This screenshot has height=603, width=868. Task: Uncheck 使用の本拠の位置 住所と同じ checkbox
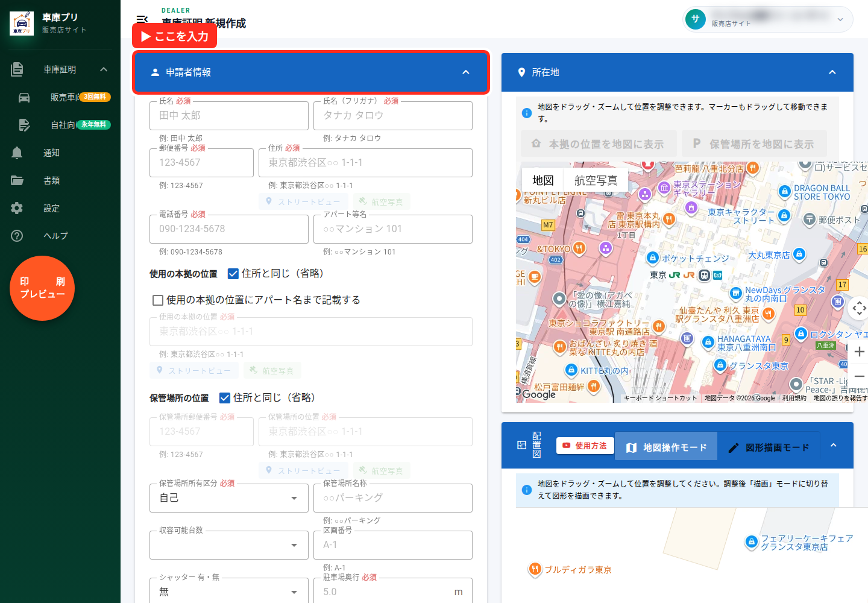(233, 274)
